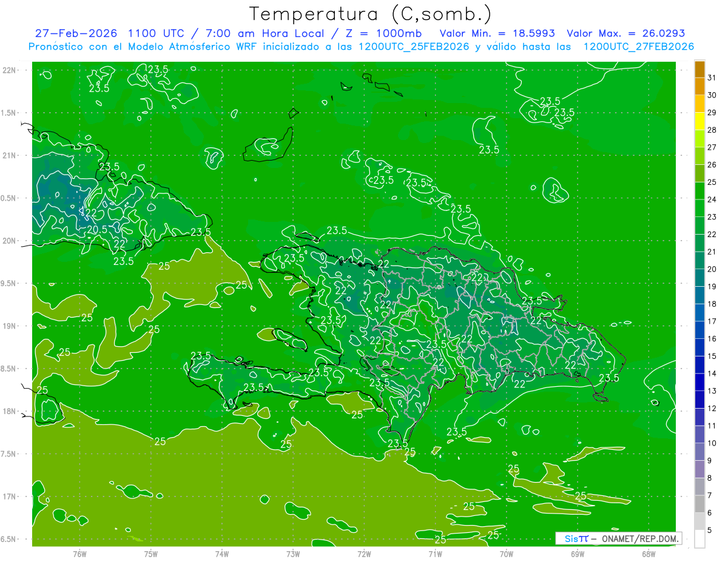Select the '1100 UTC' time text
This screenshot has width=728, height=562.
point(157,33)
